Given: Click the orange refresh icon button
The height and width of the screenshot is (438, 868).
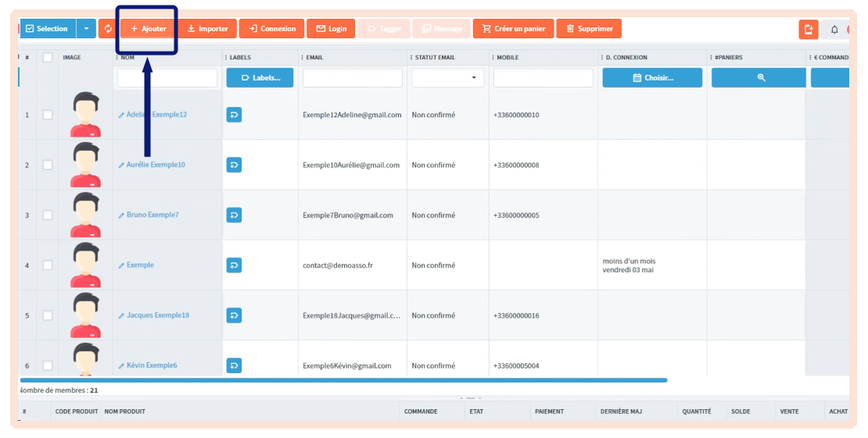Looking at the screenshot, I should point(108,29).
